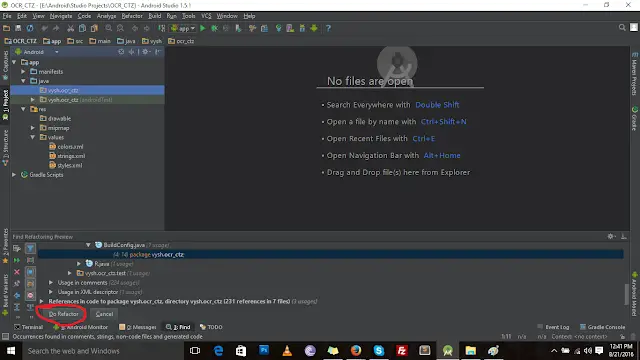The image size is (640, 360).
Task: Open Skype from the taskbar
Action: click(379, 351)
